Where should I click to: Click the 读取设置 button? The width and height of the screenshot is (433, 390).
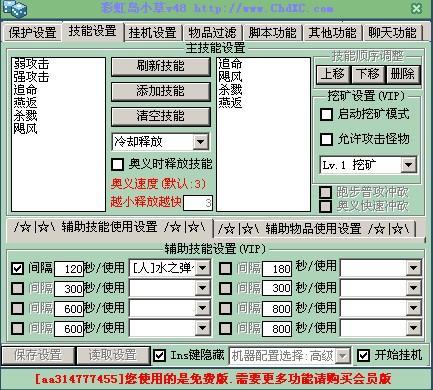pos(113,356)
